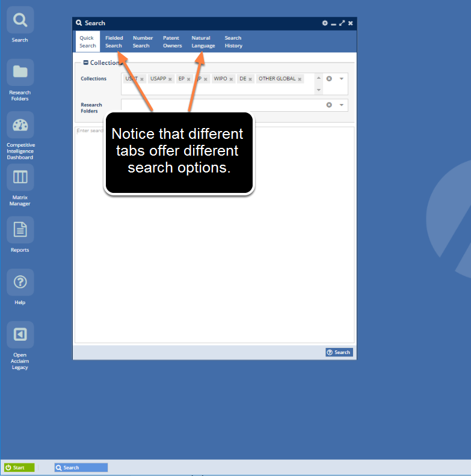Remove the JP collection tag
Viewport: 471px width, 476px height.
tap(206, 79)
